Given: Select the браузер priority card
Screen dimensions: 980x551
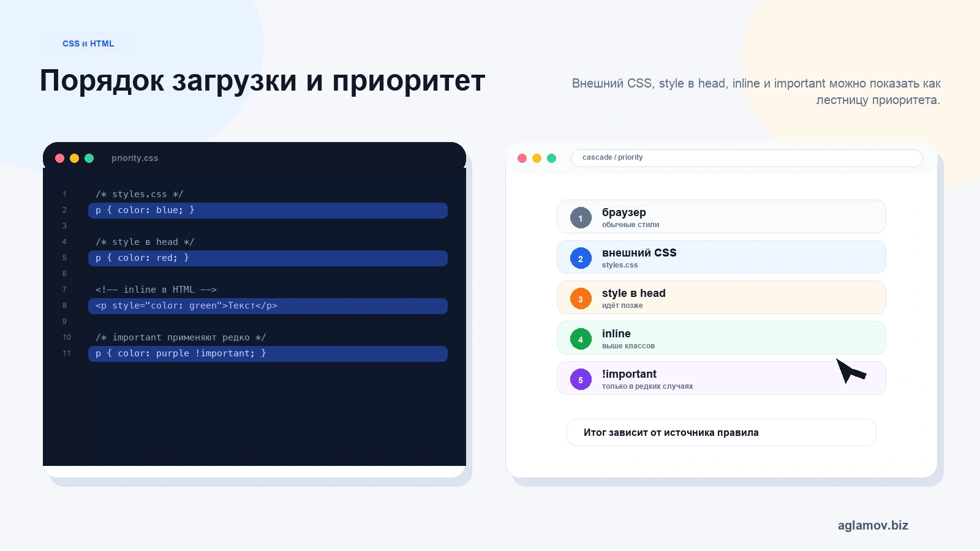Looking at the screenshot, I should coord(721,217).
